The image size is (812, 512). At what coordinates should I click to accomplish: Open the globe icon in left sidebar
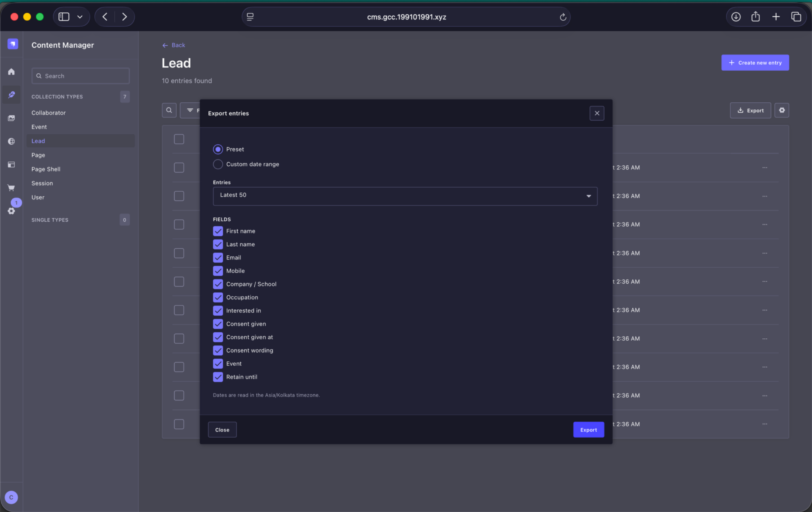coord(12,141)
